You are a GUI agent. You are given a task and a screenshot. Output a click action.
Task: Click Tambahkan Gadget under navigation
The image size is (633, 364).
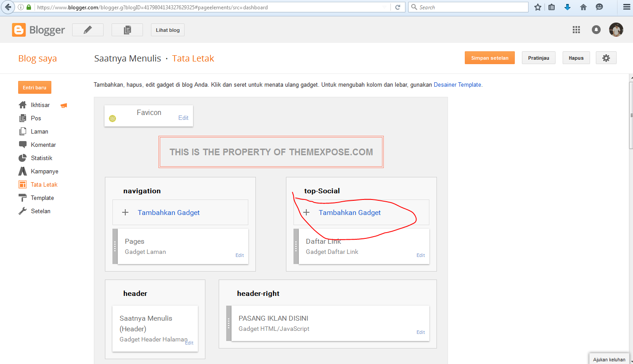coord(169,212)
